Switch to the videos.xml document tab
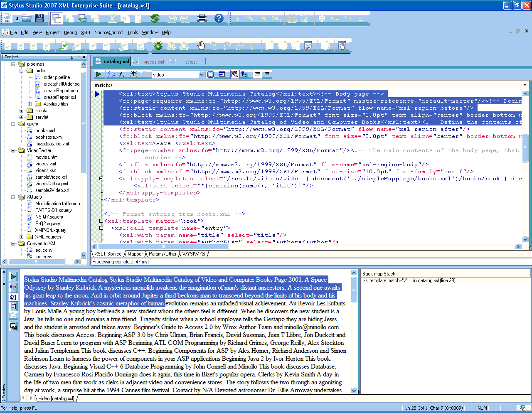This screenshot has height=413, width=532. click(x=153, y=62)
